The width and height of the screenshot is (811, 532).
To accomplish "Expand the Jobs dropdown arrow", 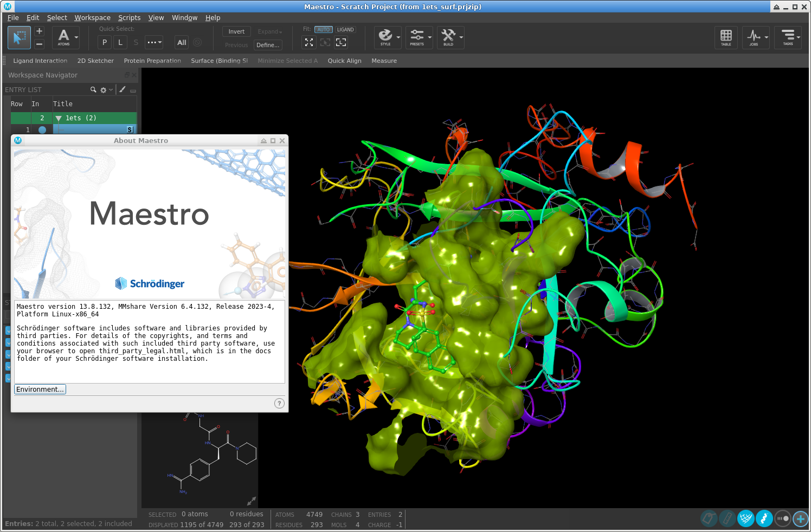I will click(767, 37).
